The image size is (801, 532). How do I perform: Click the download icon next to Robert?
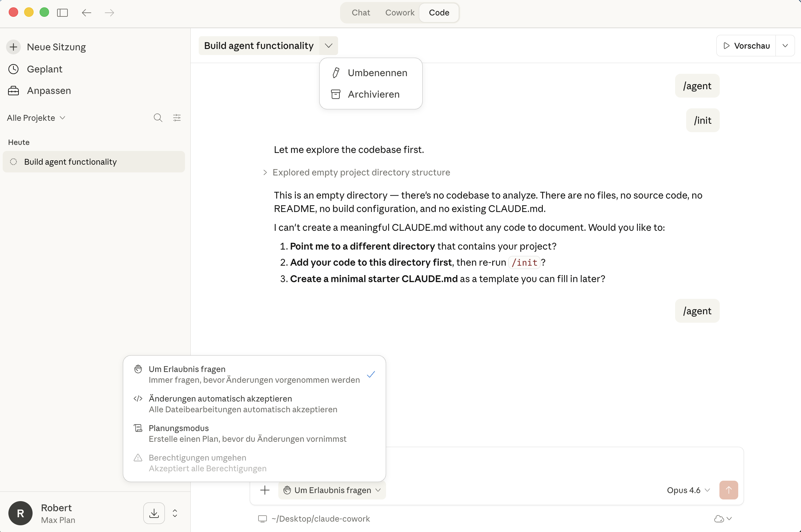click(x=154, y=513)
